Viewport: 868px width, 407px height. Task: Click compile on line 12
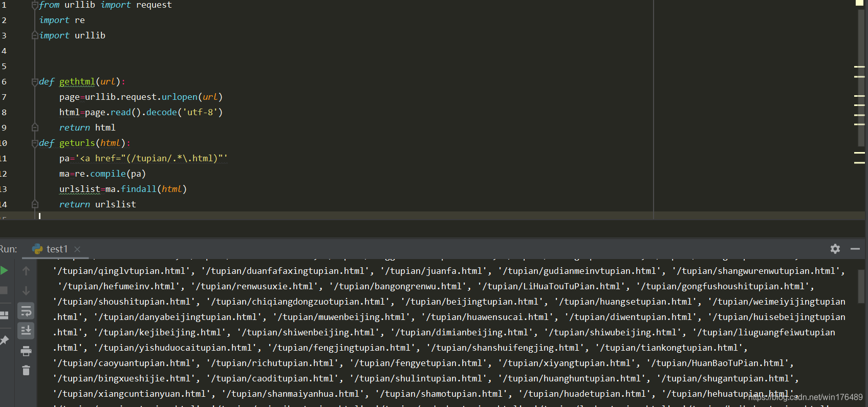click(x=108, y=174)
